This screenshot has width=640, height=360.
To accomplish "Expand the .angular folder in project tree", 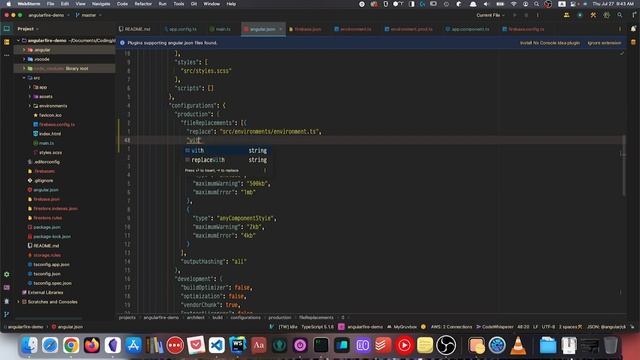I will point(24,50).
